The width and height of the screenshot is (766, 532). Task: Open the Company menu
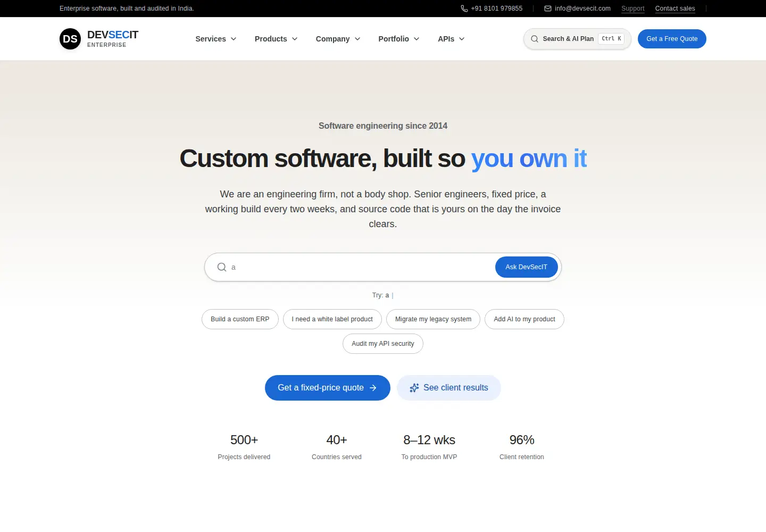tap(338, 39)
